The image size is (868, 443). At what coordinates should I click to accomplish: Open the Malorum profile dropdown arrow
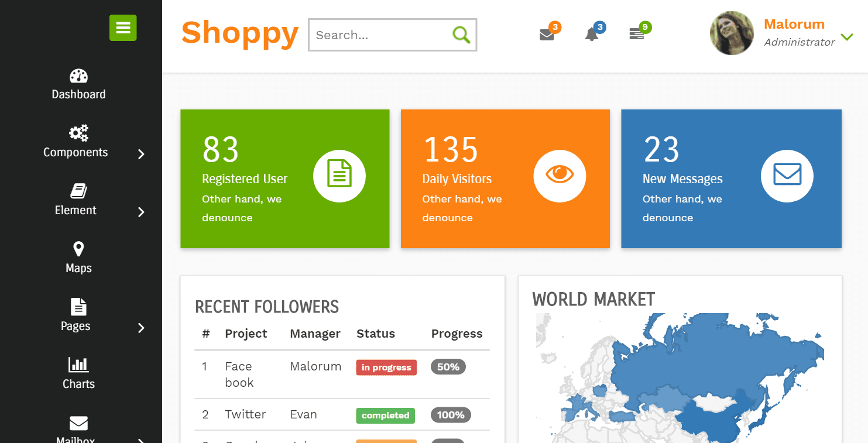847,36
